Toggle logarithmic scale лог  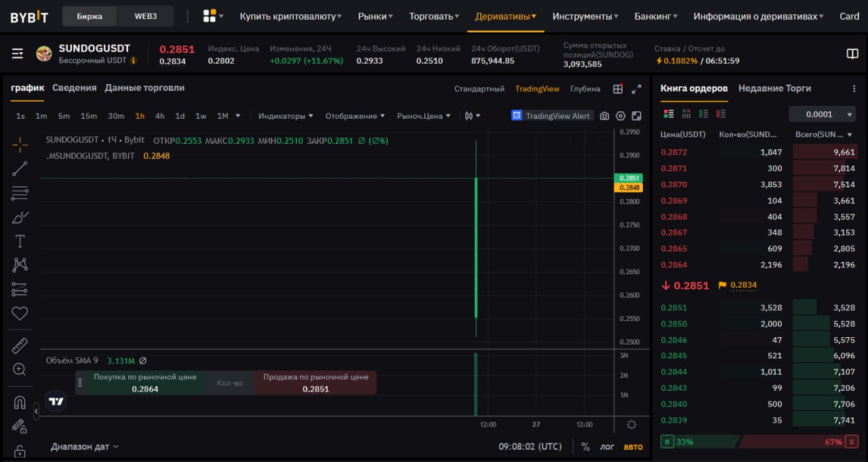pyautogui.click(x=607, y=446)
